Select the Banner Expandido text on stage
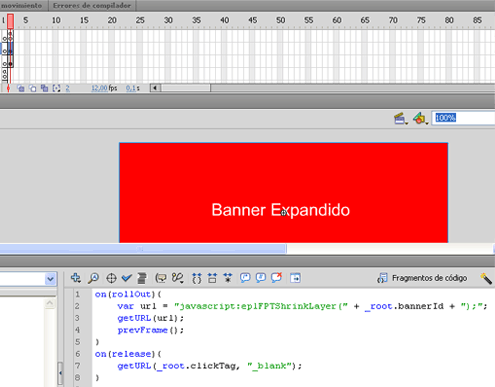 pyautogui.click(x=281, y=210)
